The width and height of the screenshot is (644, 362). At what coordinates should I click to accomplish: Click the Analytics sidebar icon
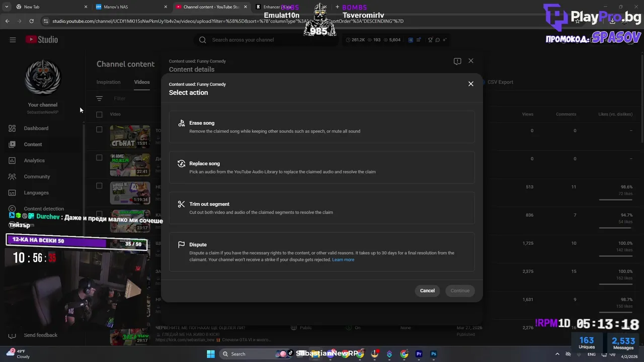click(x=12, y=160)
